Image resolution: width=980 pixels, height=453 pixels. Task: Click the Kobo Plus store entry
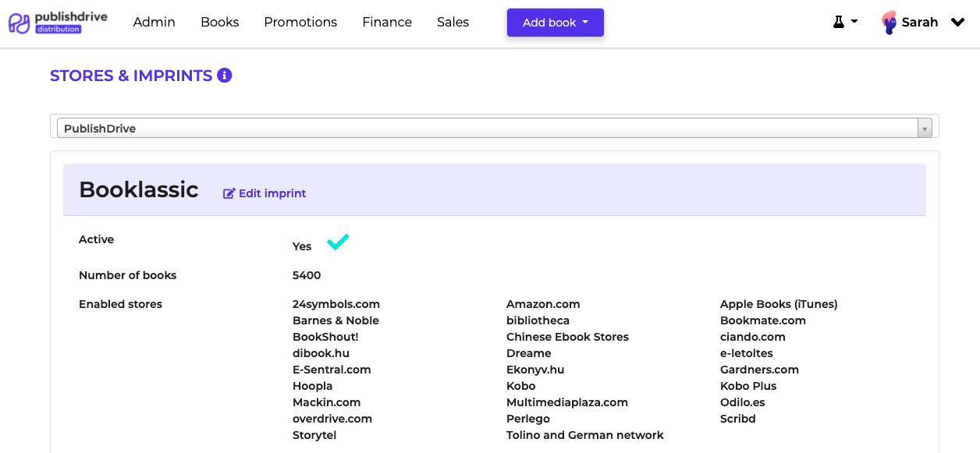click(x=747, y=386)
